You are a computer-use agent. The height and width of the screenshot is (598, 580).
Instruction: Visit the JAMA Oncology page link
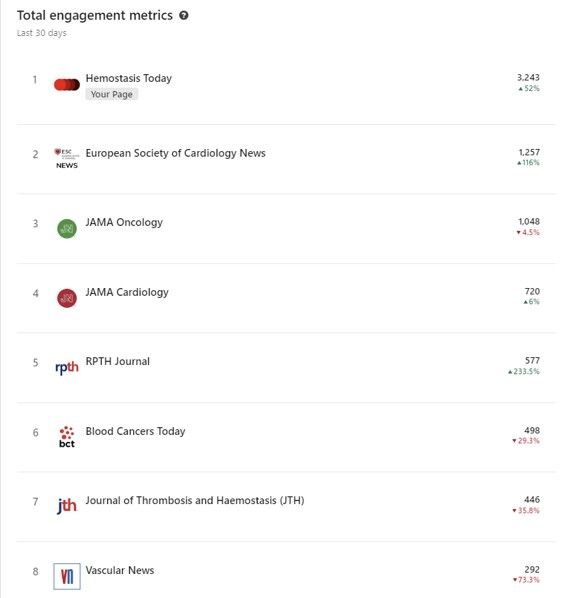point(124,222)
